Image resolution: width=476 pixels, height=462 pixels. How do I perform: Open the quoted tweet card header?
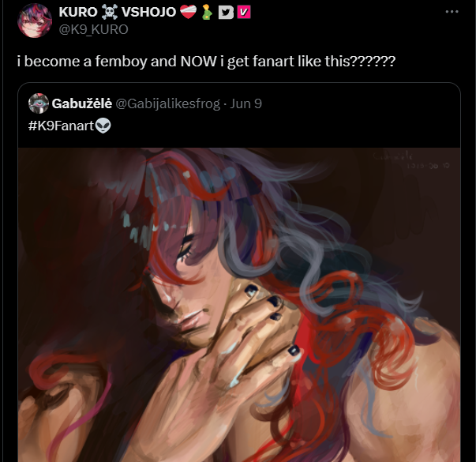coord(239,115)
